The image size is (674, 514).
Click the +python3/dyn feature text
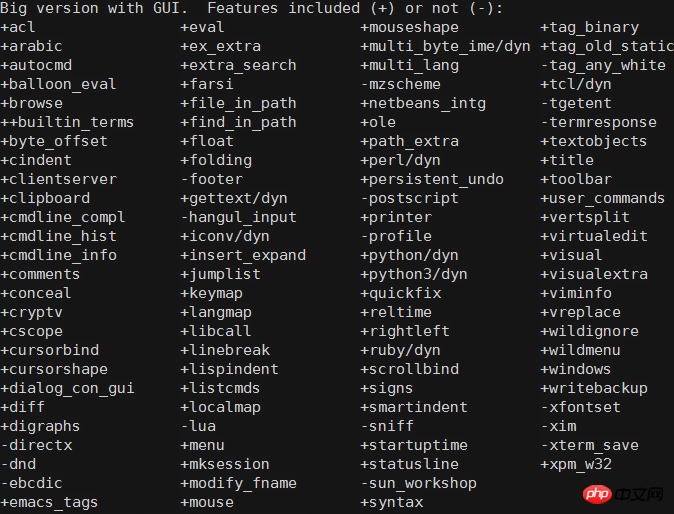(414, 274)
